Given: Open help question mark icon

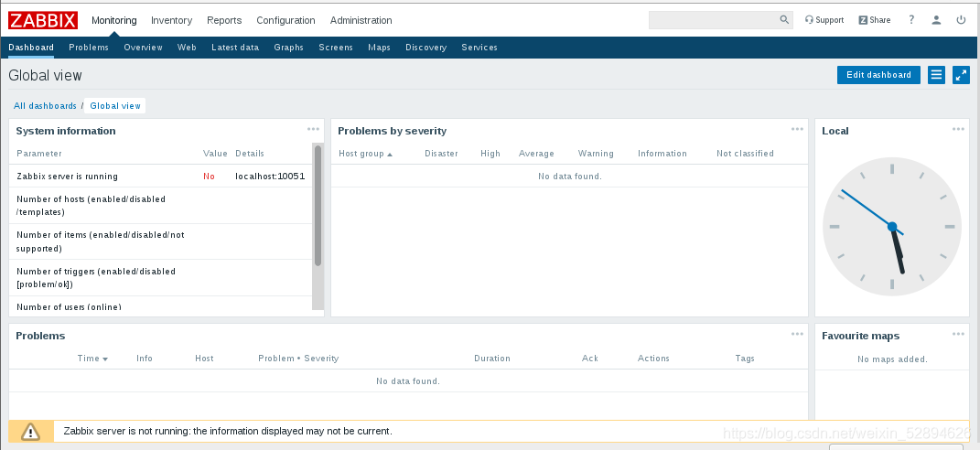Looking at the screenshot, I should pyautogui.click(x=911, y=20).
